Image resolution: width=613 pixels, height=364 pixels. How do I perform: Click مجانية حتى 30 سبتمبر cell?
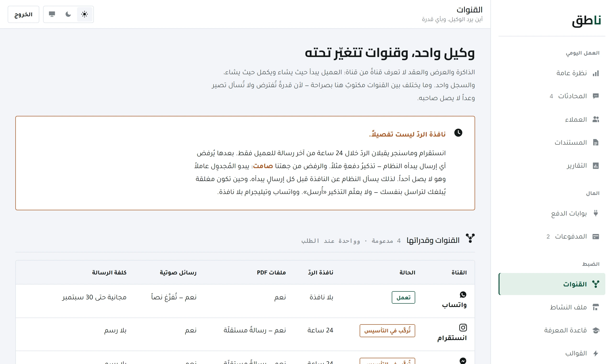coord(94,297)
